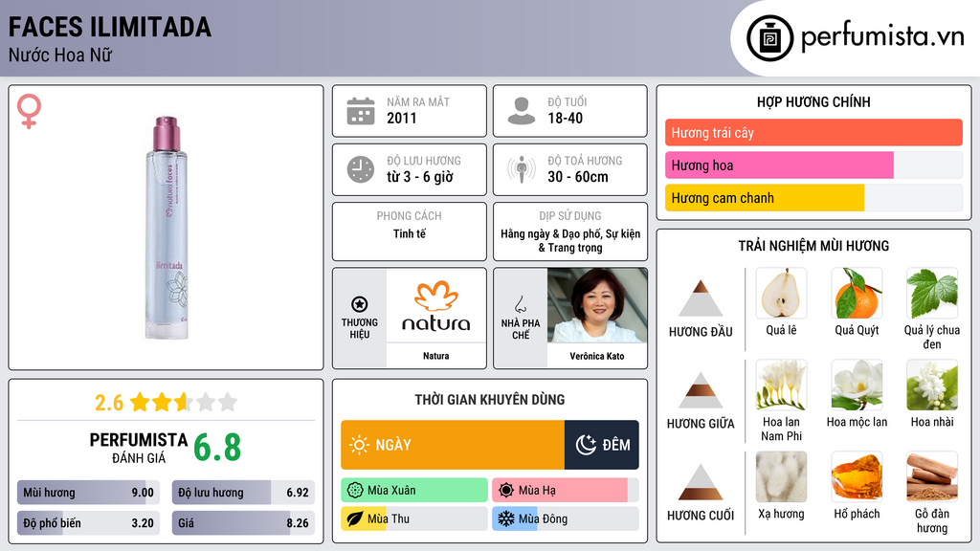980x551 pixels.
Task: Click the Giá 8.26 score bar
Action: [243, 523]
